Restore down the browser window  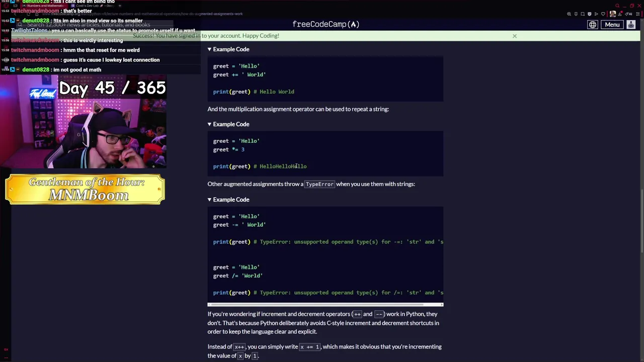pyautogui.click(x=632, y=6)
